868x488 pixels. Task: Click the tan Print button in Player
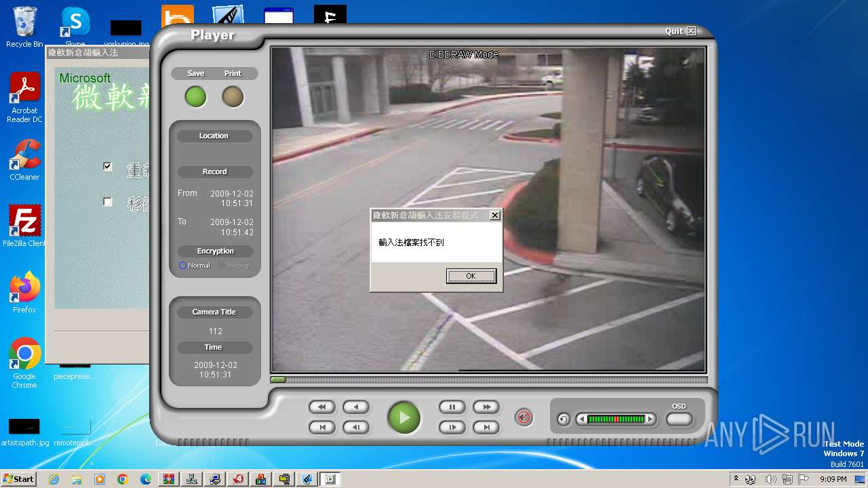pyautogui.click(x=233, y=97)
